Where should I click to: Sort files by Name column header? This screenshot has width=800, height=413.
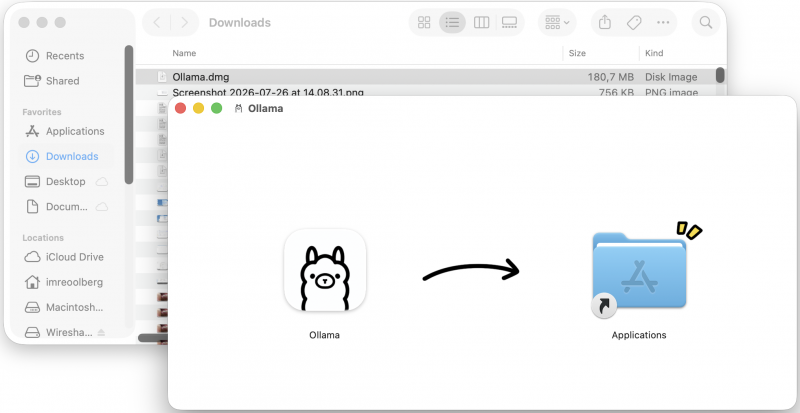[184, 53]
